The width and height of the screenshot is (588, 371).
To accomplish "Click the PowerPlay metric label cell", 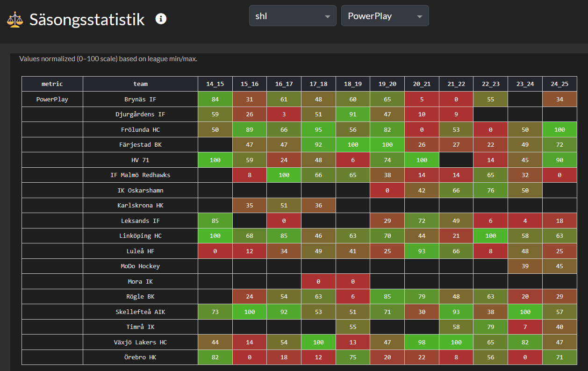I will pyautogui.click(x=52, y=99).
